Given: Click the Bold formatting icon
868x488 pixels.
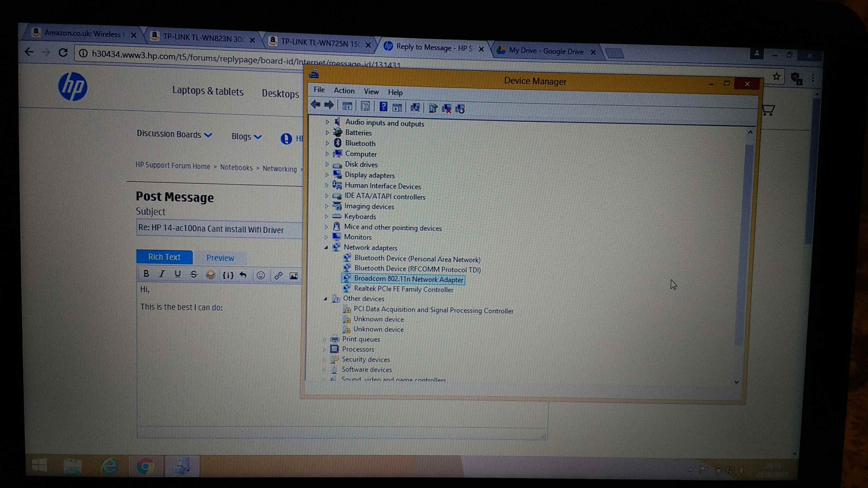Looking at the screenshot, I should coord(146,274).
